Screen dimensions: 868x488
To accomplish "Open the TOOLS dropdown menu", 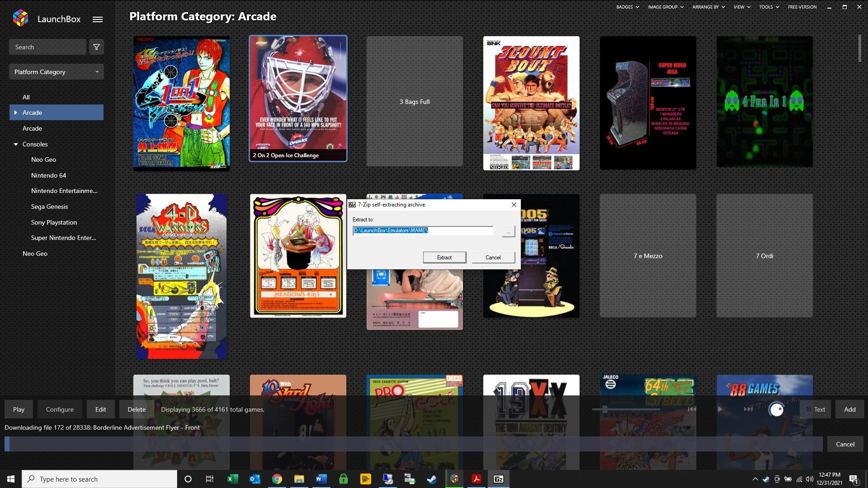I will click(x=769, y=7).
